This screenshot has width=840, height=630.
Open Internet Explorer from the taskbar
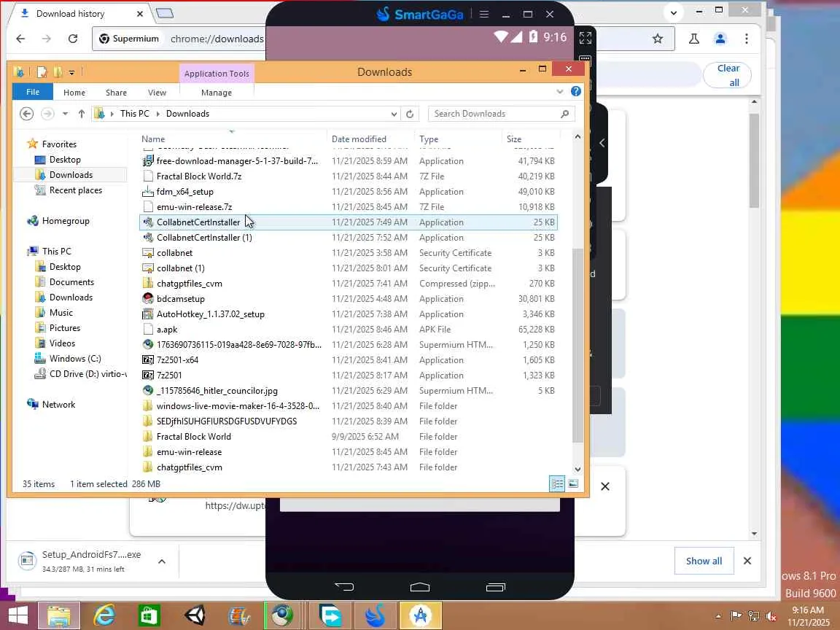click(104, 615)
